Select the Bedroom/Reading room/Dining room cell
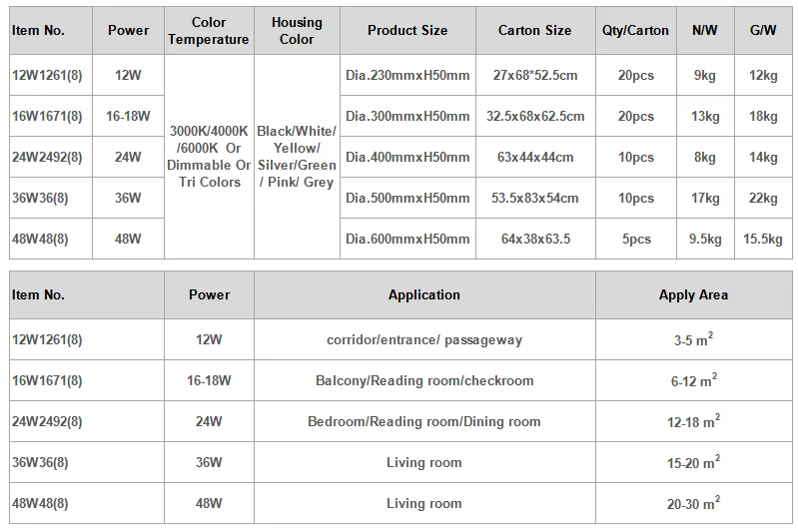The width and height of the screenshot is (798, 532). pyautogui.click(x=424, y=422)
